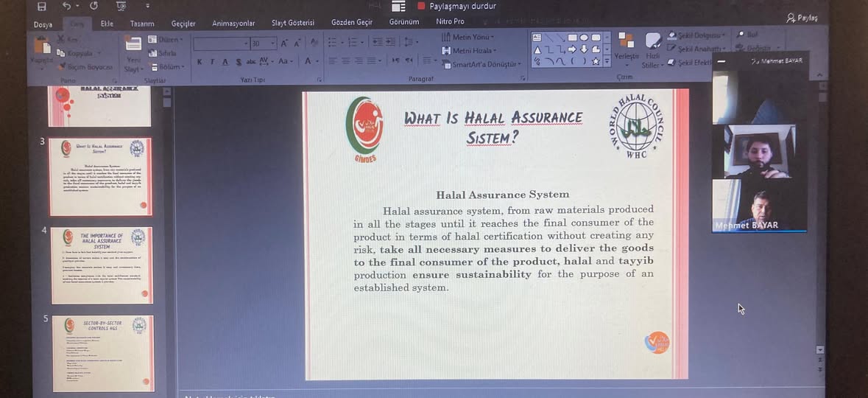This screenshot has height=398, width=868.
Task: Toggle italic with the T button
Action: point(213,61)
